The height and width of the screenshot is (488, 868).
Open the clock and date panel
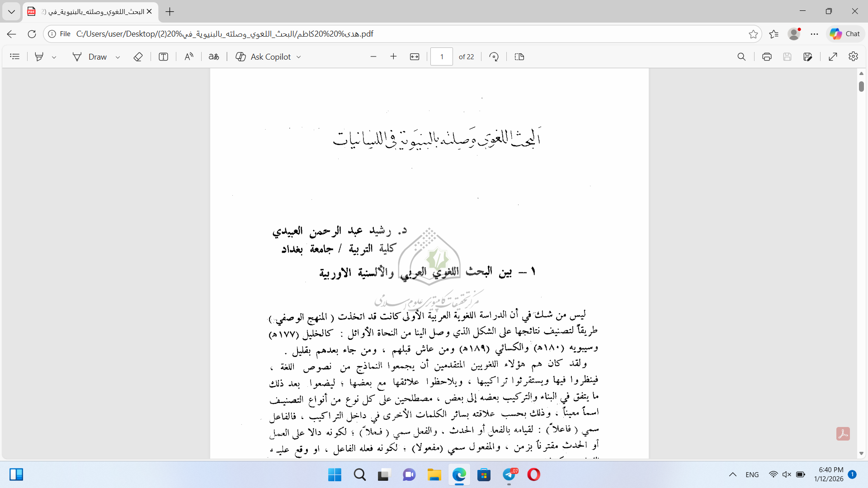point(829,474)
